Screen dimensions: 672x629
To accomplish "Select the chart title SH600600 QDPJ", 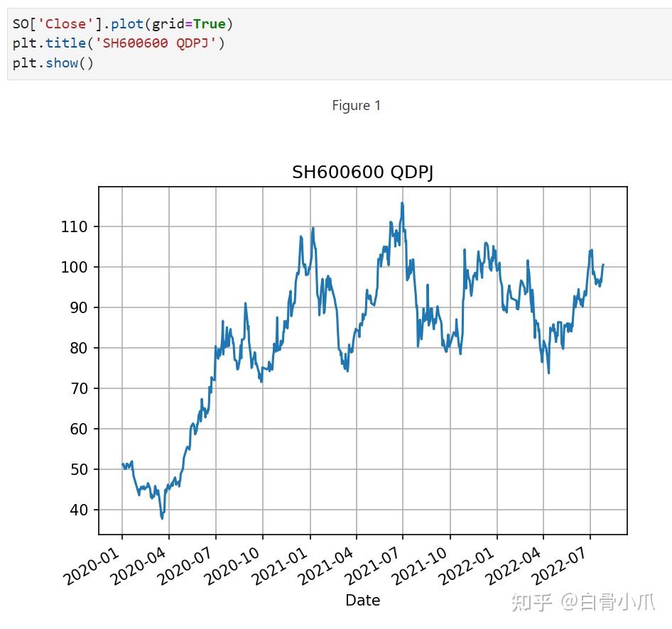I will pyautogui.click(x=363, y=171).
